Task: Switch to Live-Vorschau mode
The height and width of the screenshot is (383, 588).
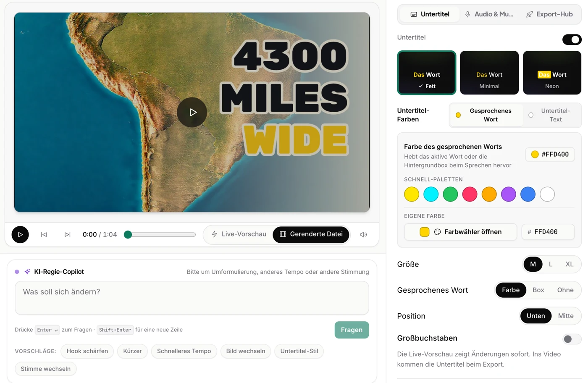Action: click(x=239, y=234)
